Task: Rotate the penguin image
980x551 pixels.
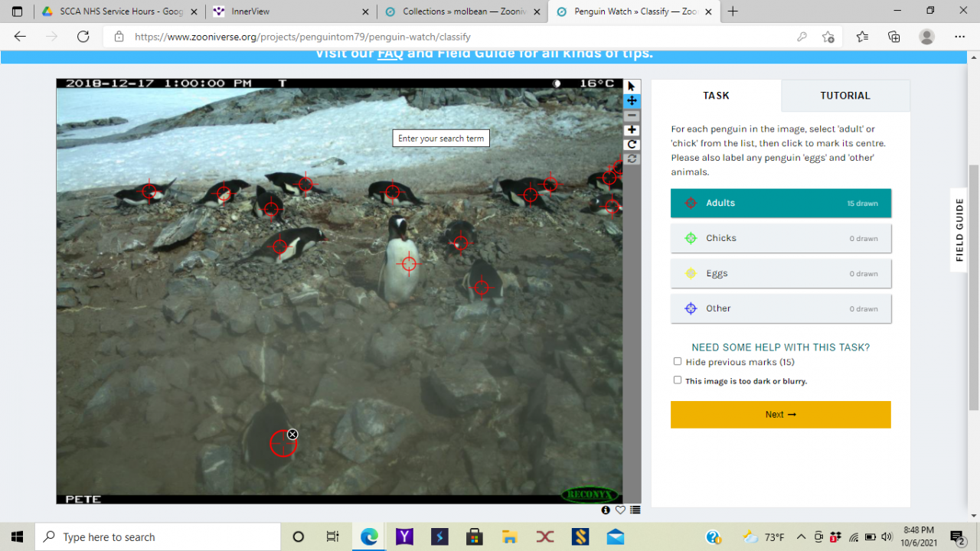Action: coord(632,145)
